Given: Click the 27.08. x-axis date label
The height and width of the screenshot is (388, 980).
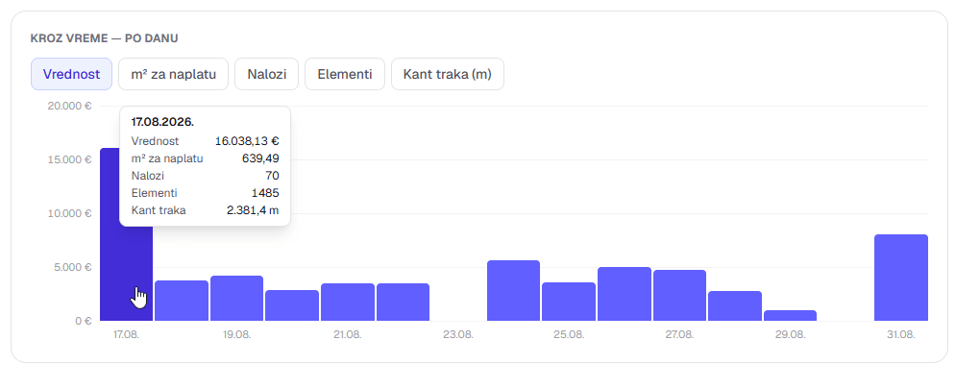Looking at the screenshot, I should [679, 335].
